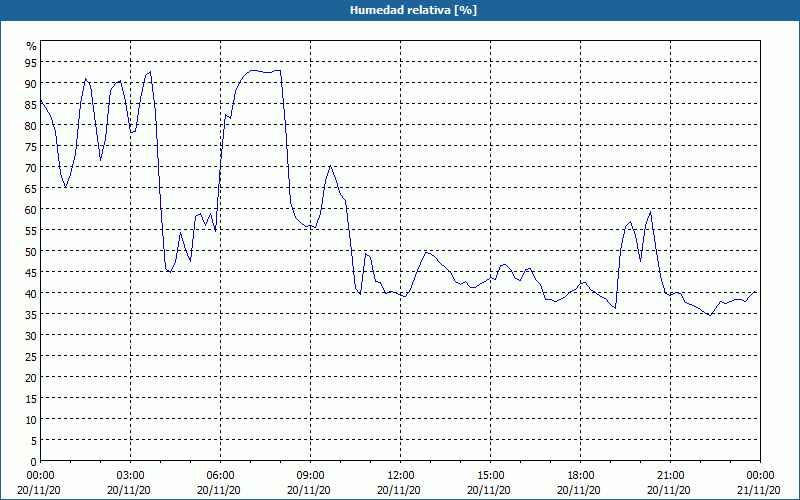The width and height of the screenshot is (800, 500).
Task: Click the 20/11/20 date under 21:00
Action: [669, 490]
